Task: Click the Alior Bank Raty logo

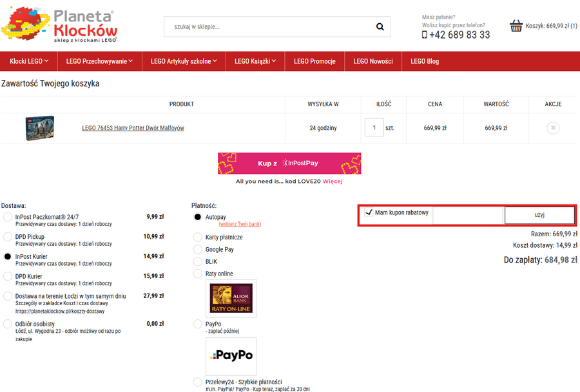Action: [231, 299]
